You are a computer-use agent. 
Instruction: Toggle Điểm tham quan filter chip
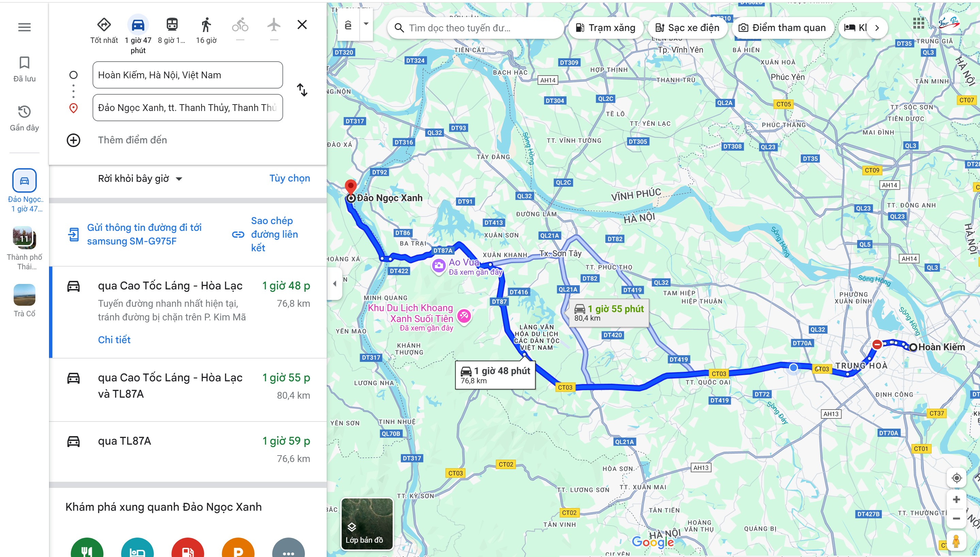pos(782,28)
